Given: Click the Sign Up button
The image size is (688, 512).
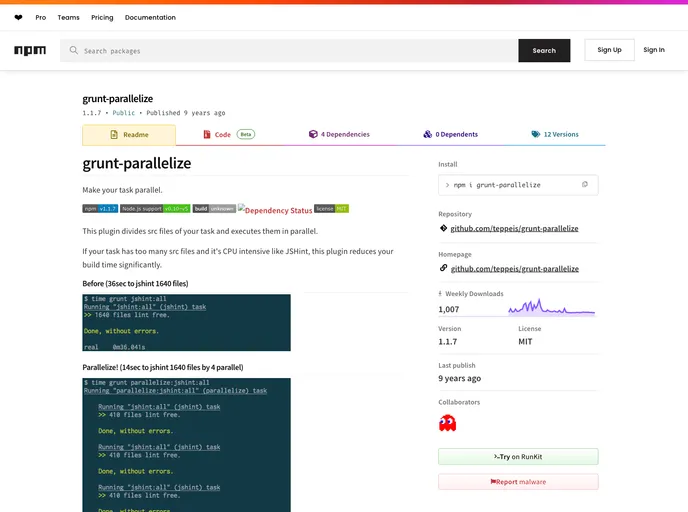Looking at the screenshot, I should pyautogui.click(x=609, y=50).
